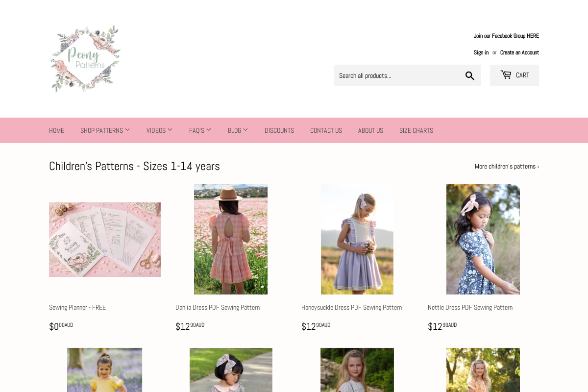Click the Honeysuckle Dress product image

[357, 240]
